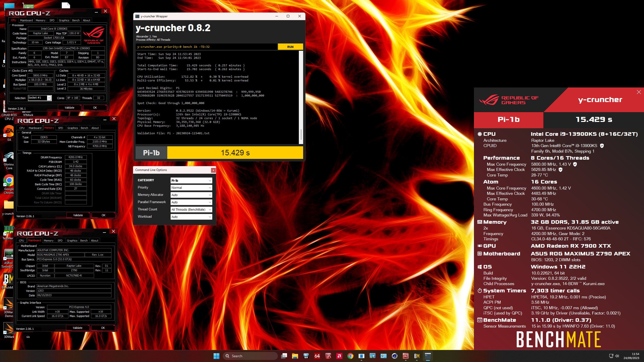Click the network icon in system tray
Screen dimensions: 644x362
click(611, 356)
